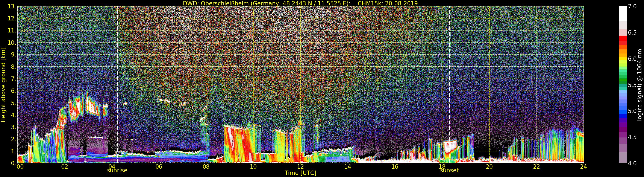Select the 'sunset' label below the axis

[x=449, y=171]
